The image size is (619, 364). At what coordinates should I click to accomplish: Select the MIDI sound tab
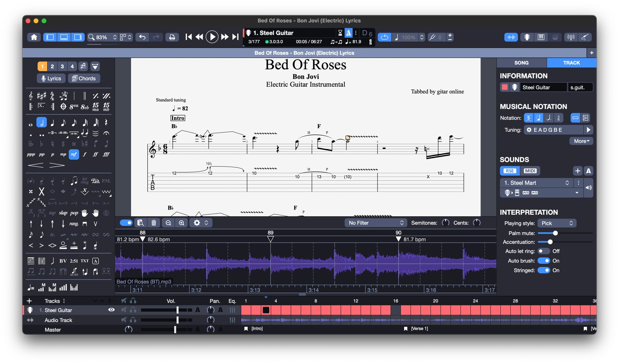pyautogui.click(x=530, y=171)
